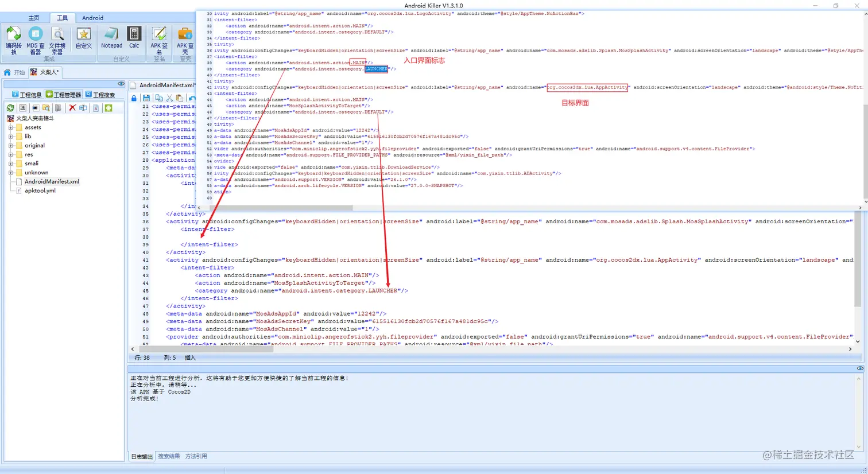Show the 日志输出 log tab
This screenshot has width=868, height=474.
[x=142, y=456]
